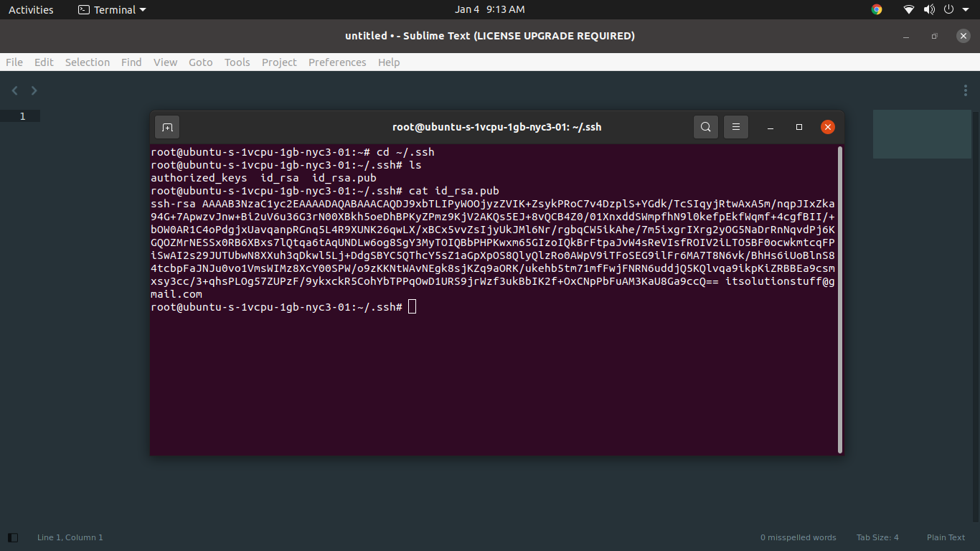The width and height of the screenshot is (980, 551).
Task: Click the 0 misspelled words indicator
Action: [798, 537]
